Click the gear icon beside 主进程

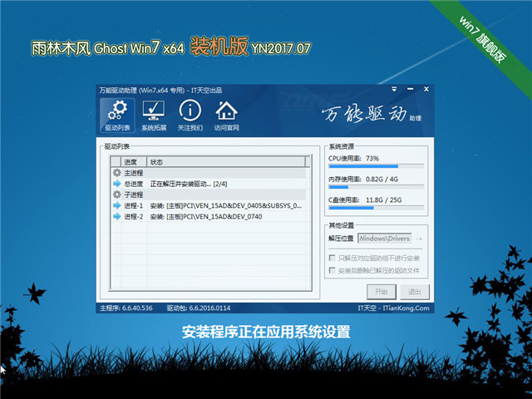click(x=117, y=173)
